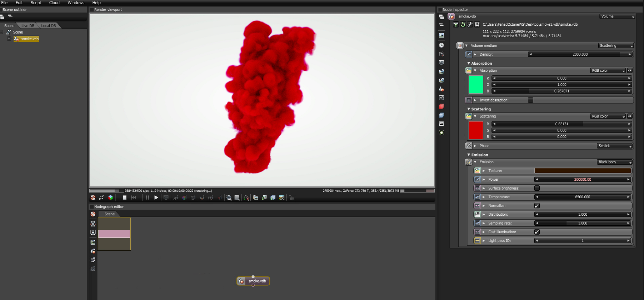
Task: Collapse the Absorption section header
Action: (479, 63)
